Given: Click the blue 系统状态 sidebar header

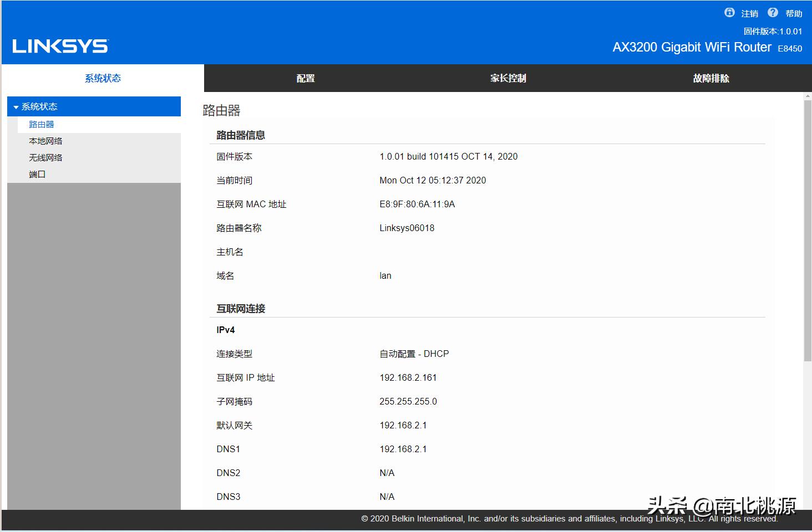Looking at the screenshot, I should pyautogui.click(x=39, y=106).
